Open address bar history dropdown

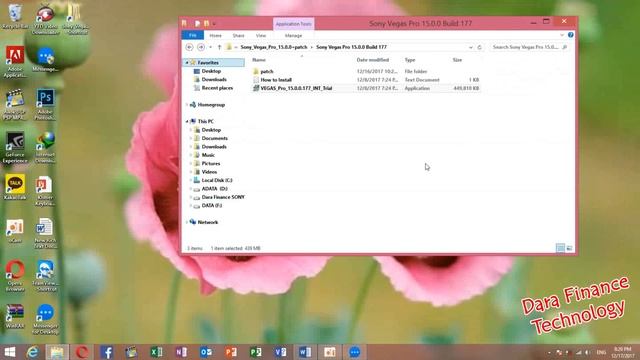point(471,47)
